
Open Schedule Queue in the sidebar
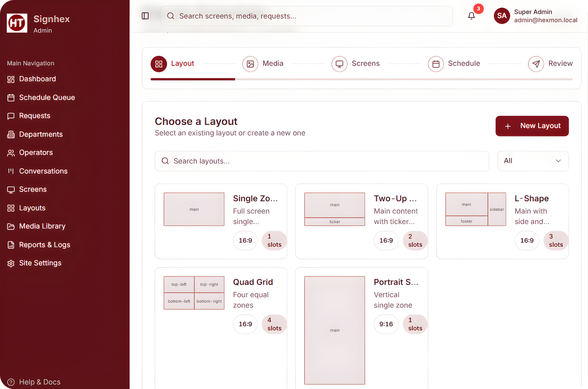[x=47, y=97]
